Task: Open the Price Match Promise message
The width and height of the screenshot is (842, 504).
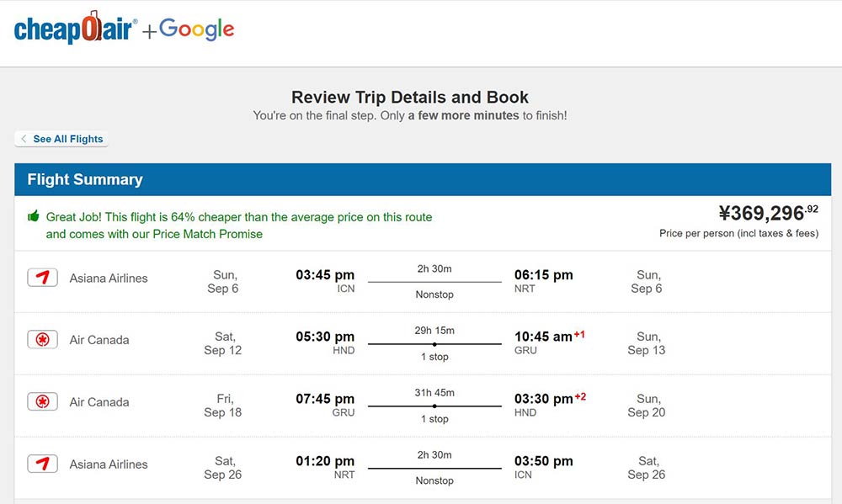Action: pyautogui.click(x=239, y=225)
